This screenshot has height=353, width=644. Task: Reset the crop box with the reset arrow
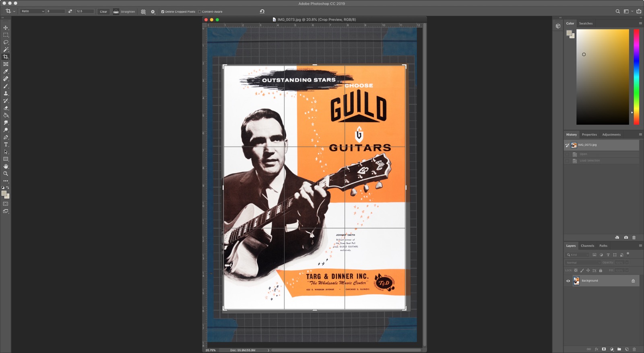point(262,11)
